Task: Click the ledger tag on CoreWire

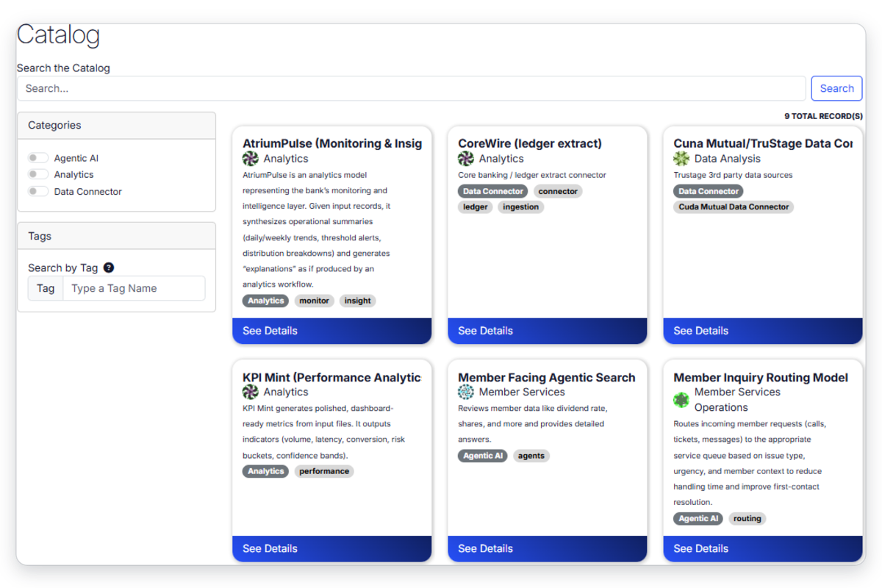Action: click(x=475, y=207)
